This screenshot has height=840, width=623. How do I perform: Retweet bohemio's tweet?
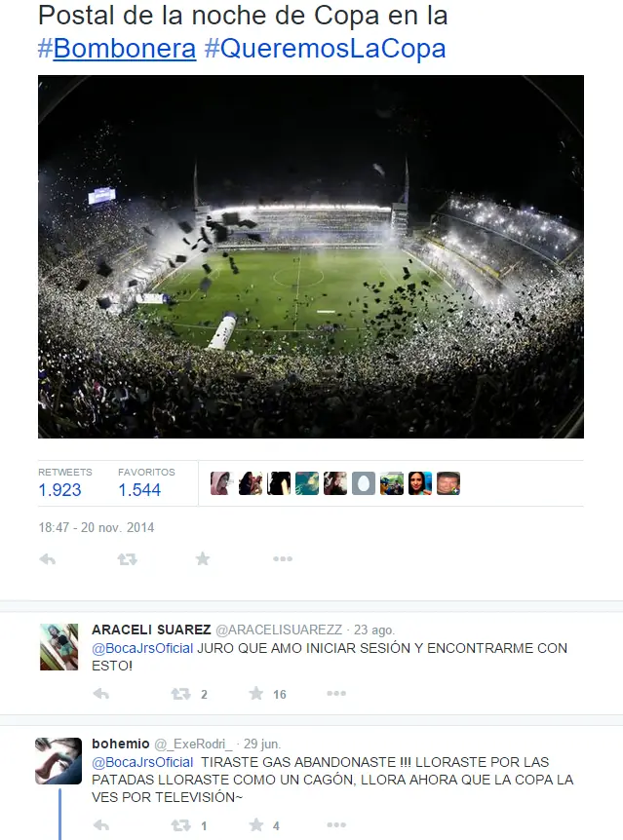[x=180, y=825]
